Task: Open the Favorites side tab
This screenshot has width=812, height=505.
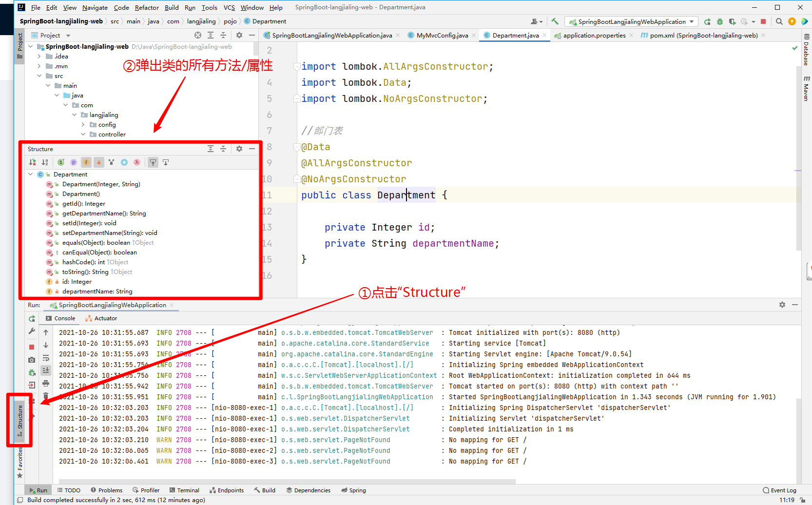Action: (x=20, y=462)
